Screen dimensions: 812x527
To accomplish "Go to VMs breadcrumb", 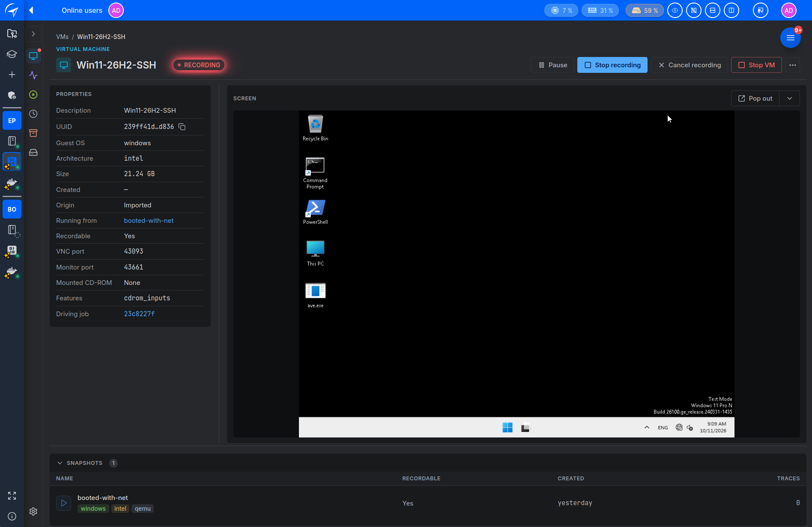I will (x=62, y=37).
